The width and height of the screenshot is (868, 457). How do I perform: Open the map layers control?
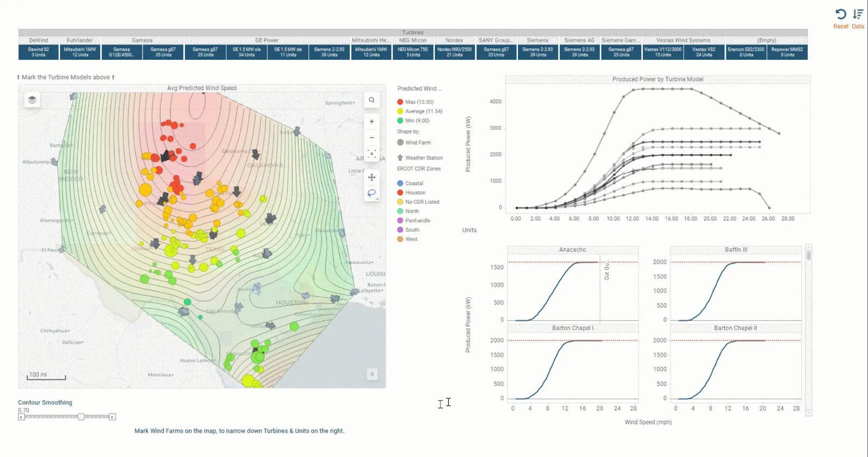click(33, 100)
